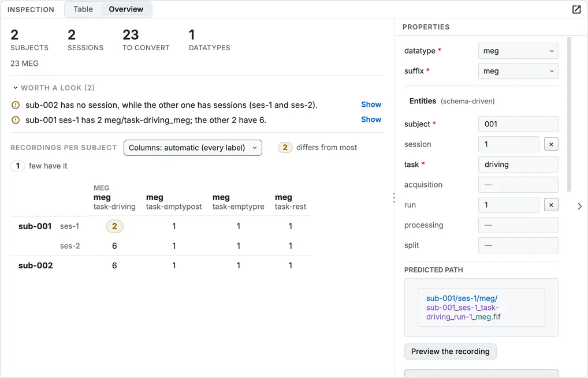Click the Properties panel vertical scrollbar
Image resolution: width=588 pixels, height=378 pixels.
coord(570,114)
